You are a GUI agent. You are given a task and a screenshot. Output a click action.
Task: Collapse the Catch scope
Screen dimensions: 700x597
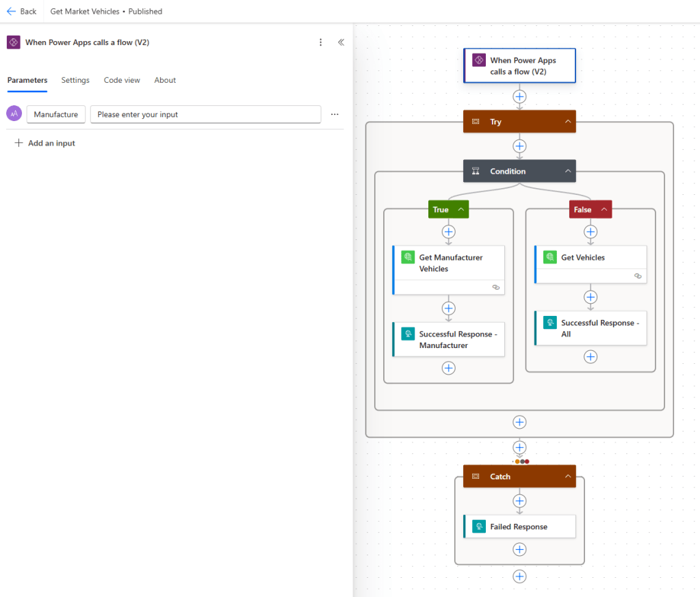point(567,477)
